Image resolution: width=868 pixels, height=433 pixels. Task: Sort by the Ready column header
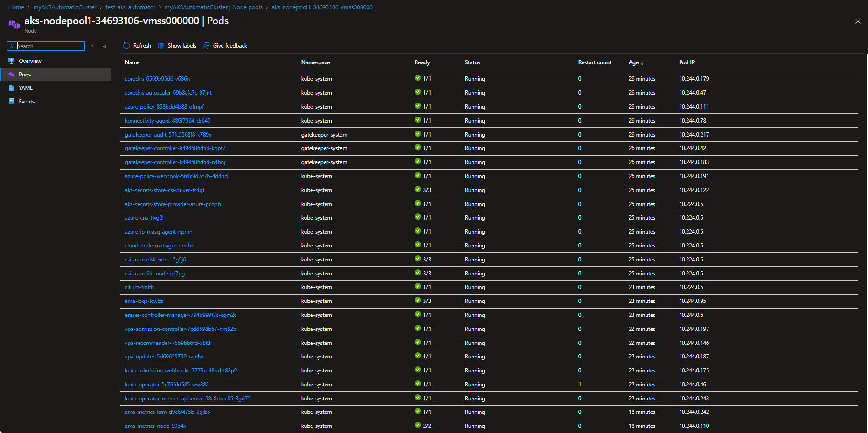pos(422,62)
